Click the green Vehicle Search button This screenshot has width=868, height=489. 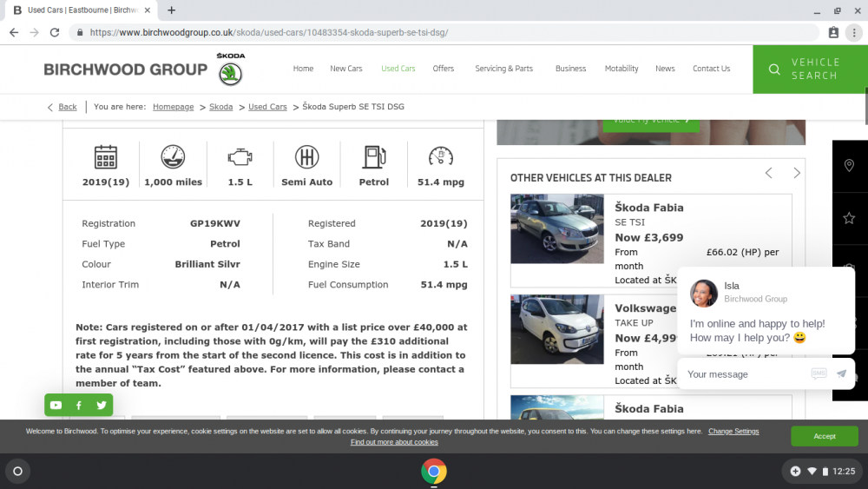coord(811,69)
